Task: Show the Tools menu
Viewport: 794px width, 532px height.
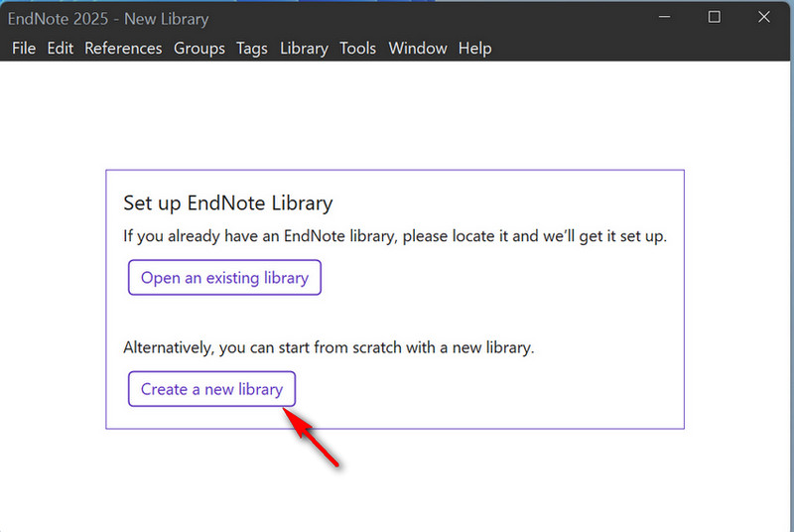Action: tap(358, 48)
